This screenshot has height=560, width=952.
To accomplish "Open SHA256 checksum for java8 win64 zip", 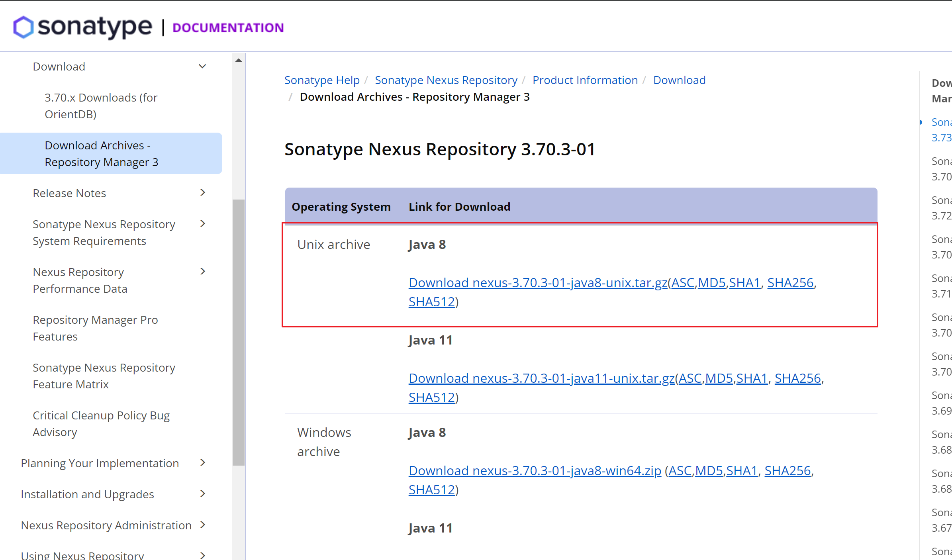I will pos(787,471).
